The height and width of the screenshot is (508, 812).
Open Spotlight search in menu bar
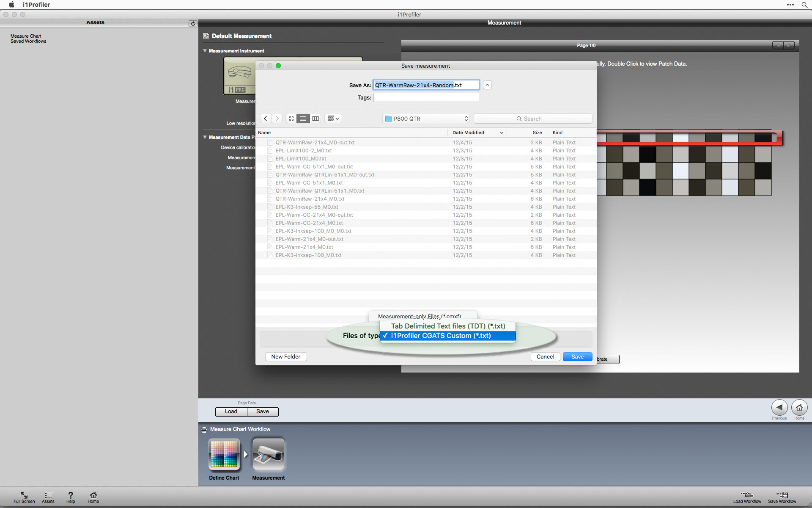click(x=804, y=5)
